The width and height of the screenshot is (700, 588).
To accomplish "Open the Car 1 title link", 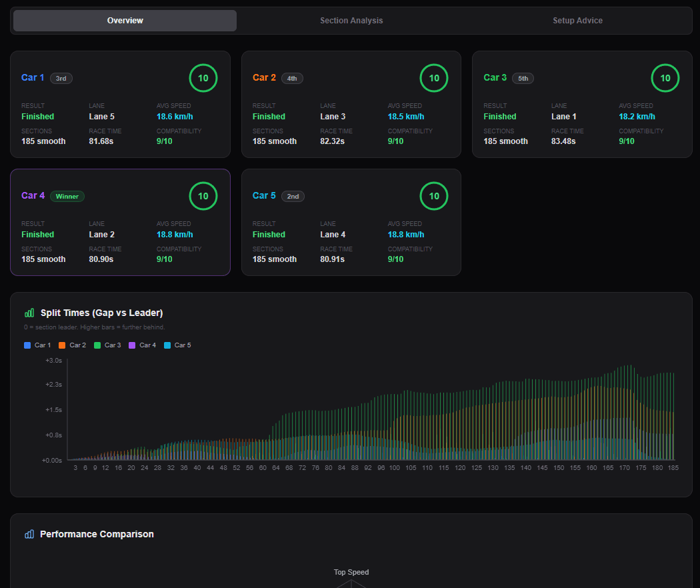I will coord(33,78).
